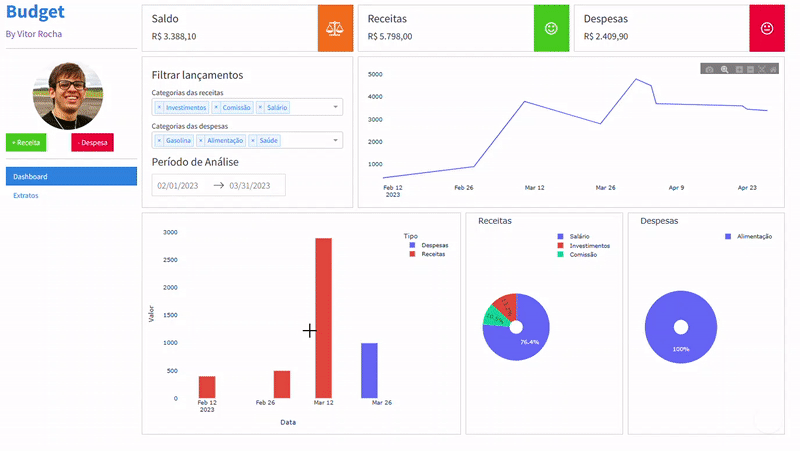Reset axes with the home modebar icon
800x451 pixels.
point(773,69)
